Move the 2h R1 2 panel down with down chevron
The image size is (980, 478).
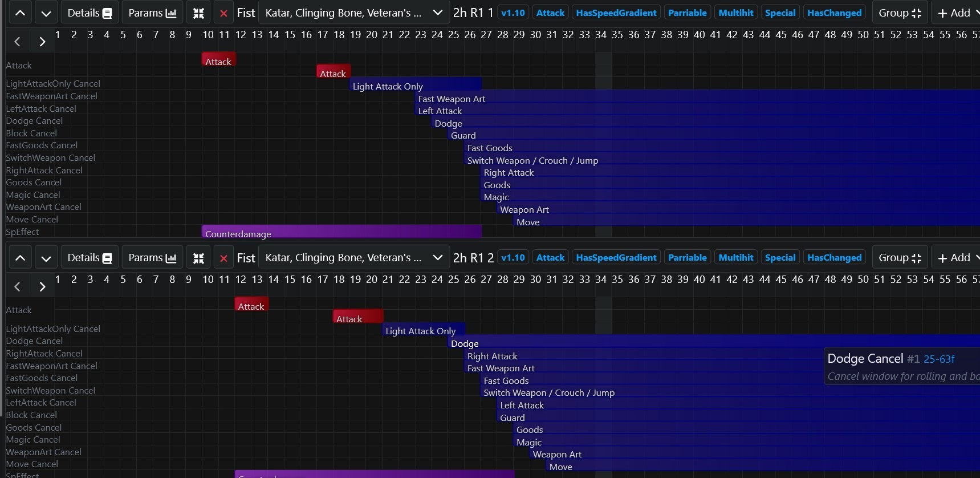coord(46,257)
